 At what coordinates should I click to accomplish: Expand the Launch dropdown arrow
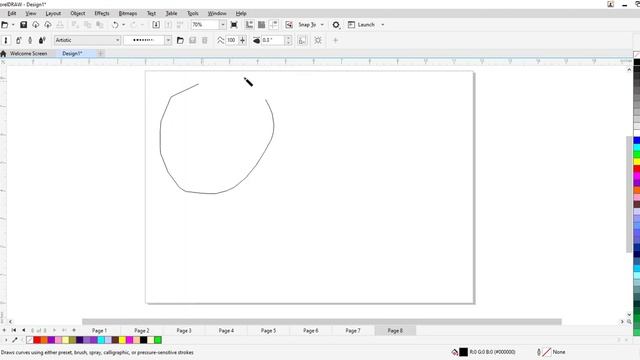coord(382,25)
